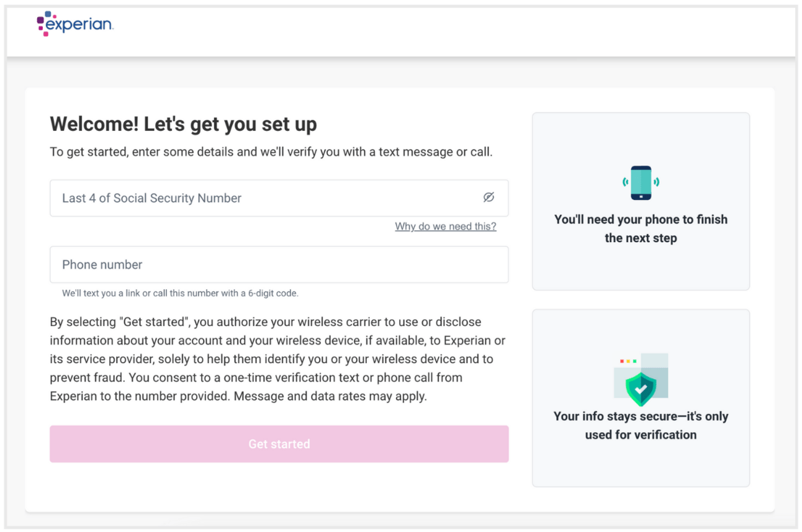
Task: Click the Experian logo in the header
Action: 74,24
